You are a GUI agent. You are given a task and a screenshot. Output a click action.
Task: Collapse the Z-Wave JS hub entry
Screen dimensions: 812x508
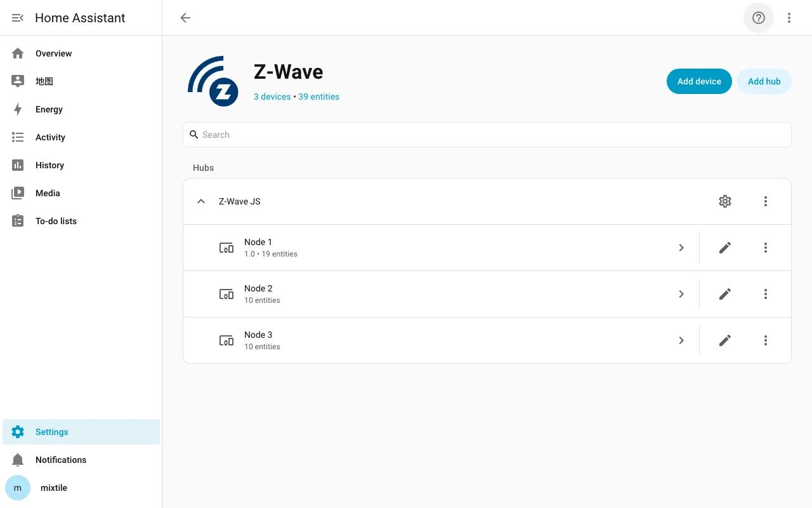(x=201, y=201)
